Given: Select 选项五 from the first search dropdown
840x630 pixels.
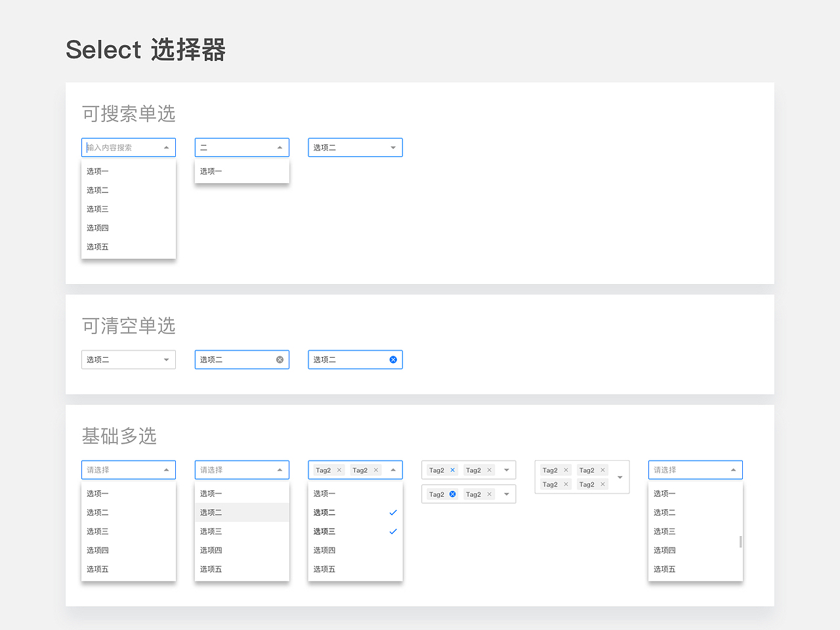Looking at the screenshot, I should point(97,246).
